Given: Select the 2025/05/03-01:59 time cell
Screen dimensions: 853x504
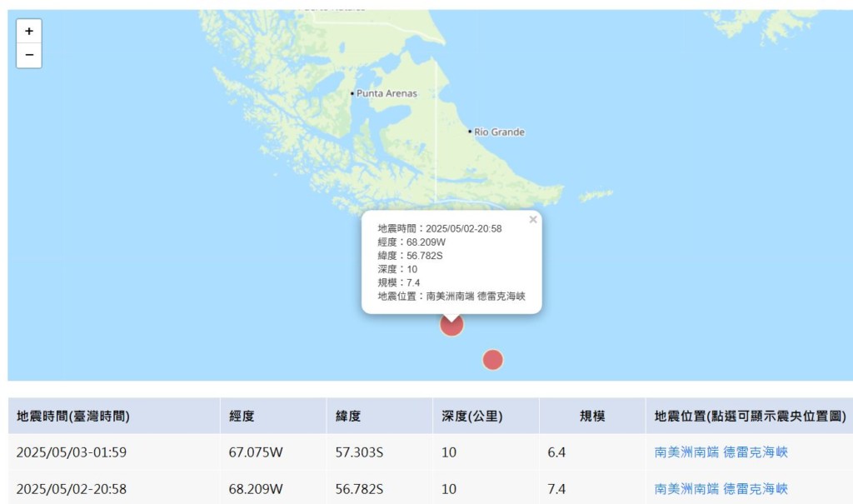Looking at the screenshot, I should [x=72, y=452].
